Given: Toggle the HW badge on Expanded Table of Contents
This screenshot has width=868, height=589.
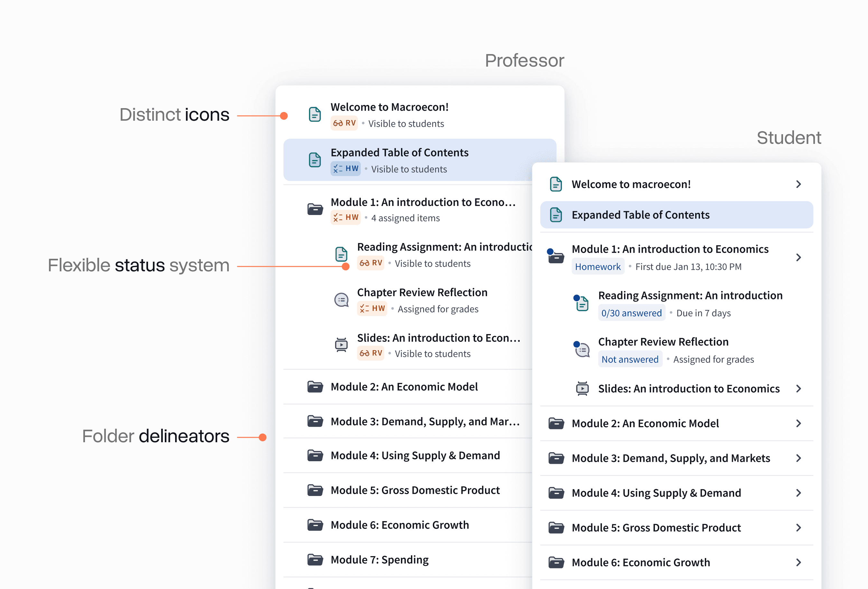Looking at the screenshot, I should (x=345, y=168).
